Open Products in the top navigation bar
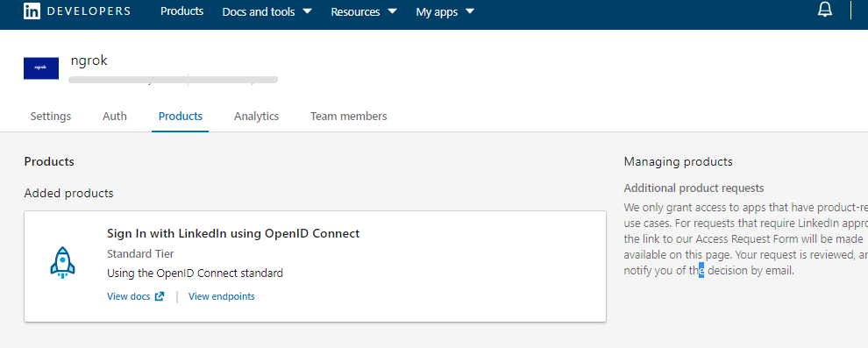Viewport: 868px width, 348px height. click(182, 11)
